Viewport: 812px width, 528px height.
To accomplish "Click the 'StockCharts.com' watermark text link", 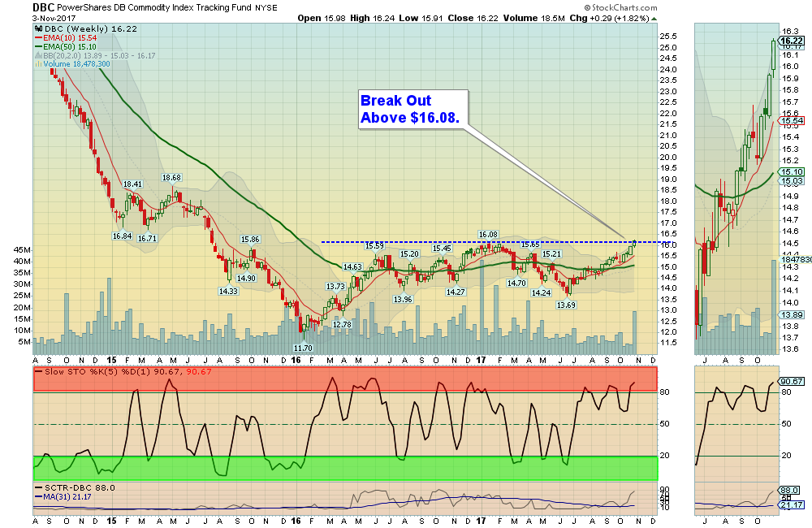I will (x=624, y=8).
